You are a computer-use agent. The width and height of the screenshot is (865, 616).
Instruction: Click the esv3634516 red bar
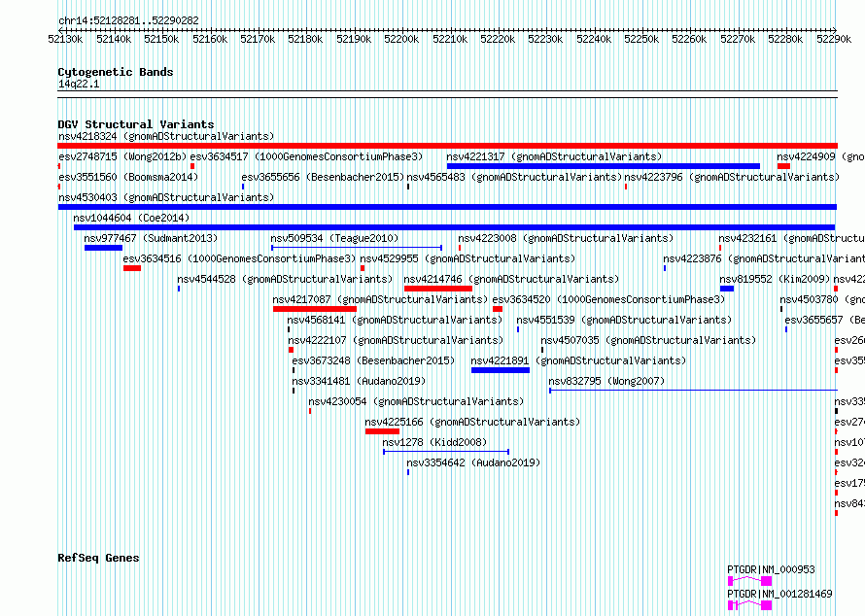click(132, 268)
